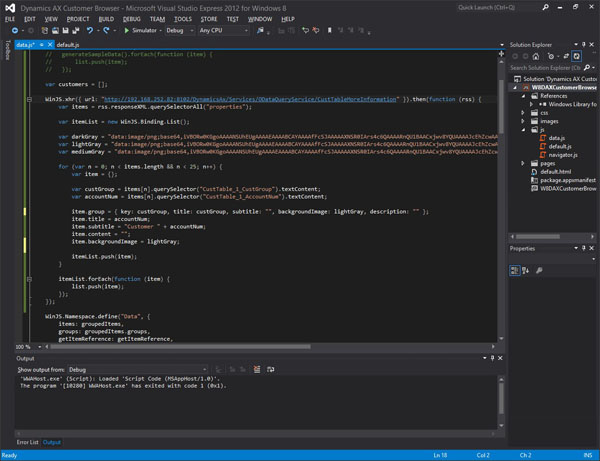
Task: Expand the pages folder node
Action: click(523, 163)
